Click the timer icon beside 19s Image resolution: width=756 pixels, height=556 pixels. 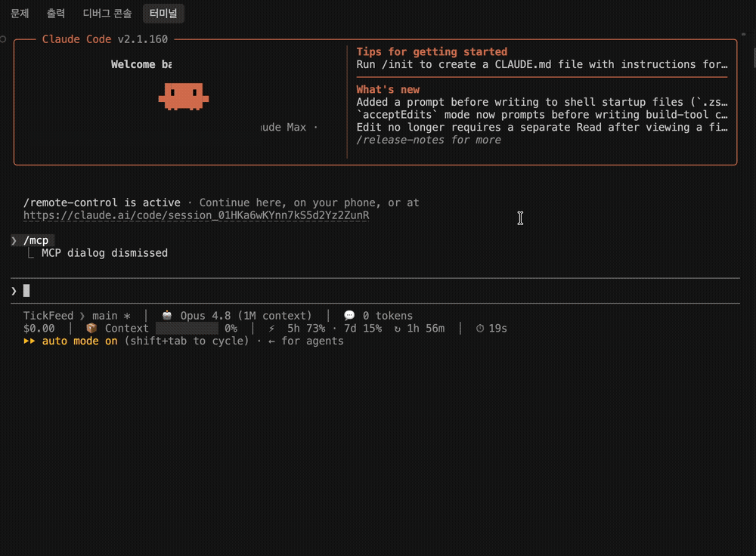point(480,329)
